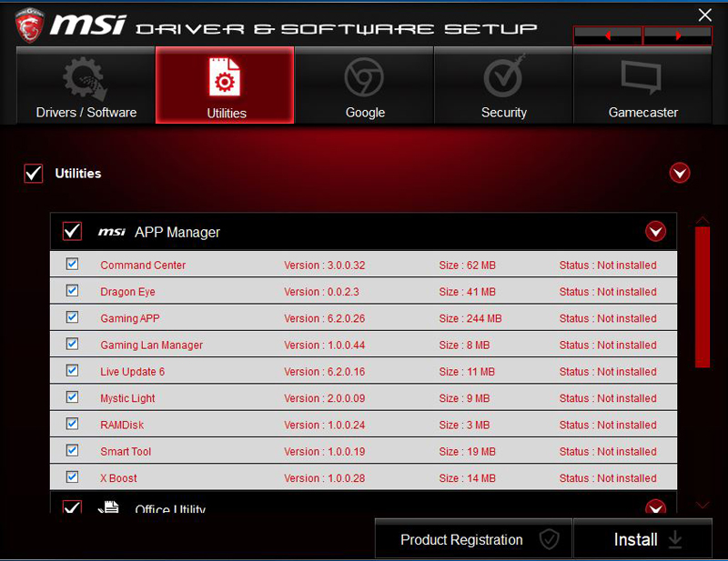This screenshot has width=728, height=561.
Task: Click the shield checkmark icon on Product Registration
Action: (x=550, y=539)
